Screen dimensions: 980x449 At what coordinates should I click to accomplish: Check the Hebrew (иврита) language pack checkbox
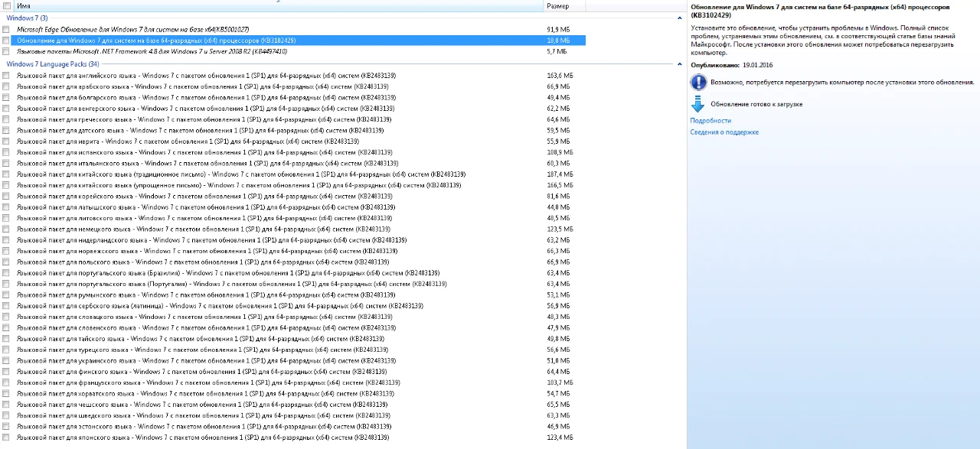(x=6, y=142)
